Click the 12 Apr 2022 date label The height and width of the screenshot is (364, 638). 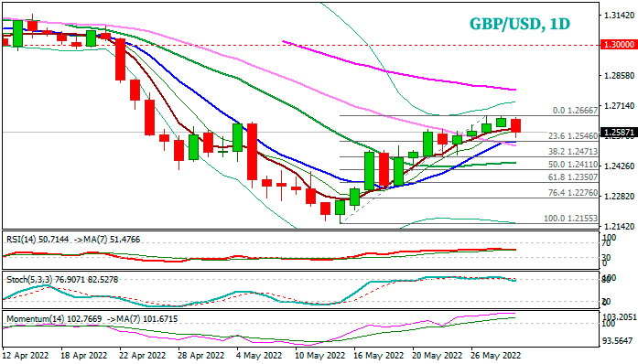click(x=26, y=356)
